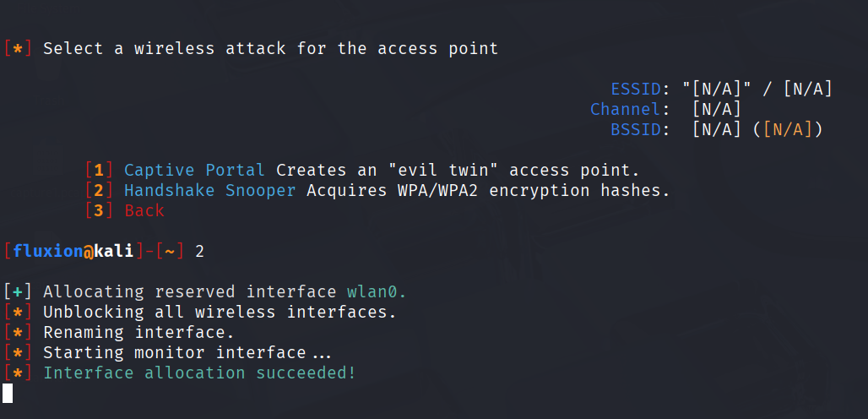868x419 pixels.
Task: Click the BSSID label in the info header
Action: tap(636, 129)
